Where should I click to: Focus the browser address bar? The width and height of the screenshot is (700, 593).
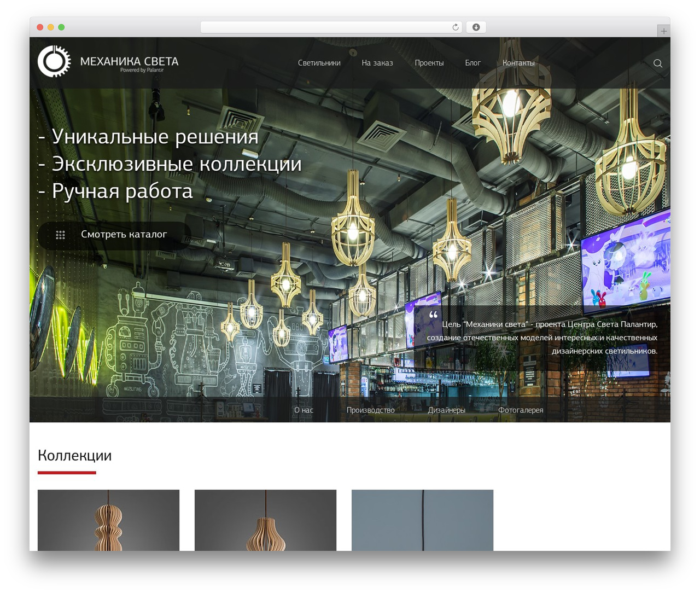click(331, 27)
